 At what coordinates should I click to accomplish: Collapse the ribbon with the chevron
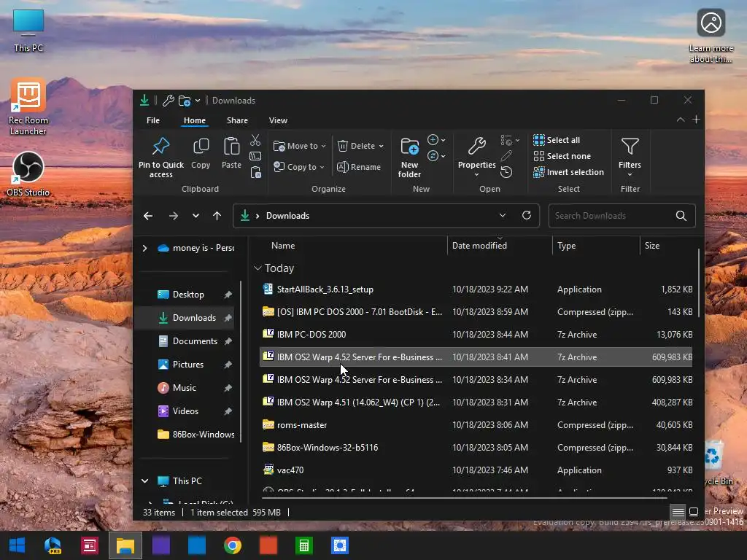pos(681,120)
